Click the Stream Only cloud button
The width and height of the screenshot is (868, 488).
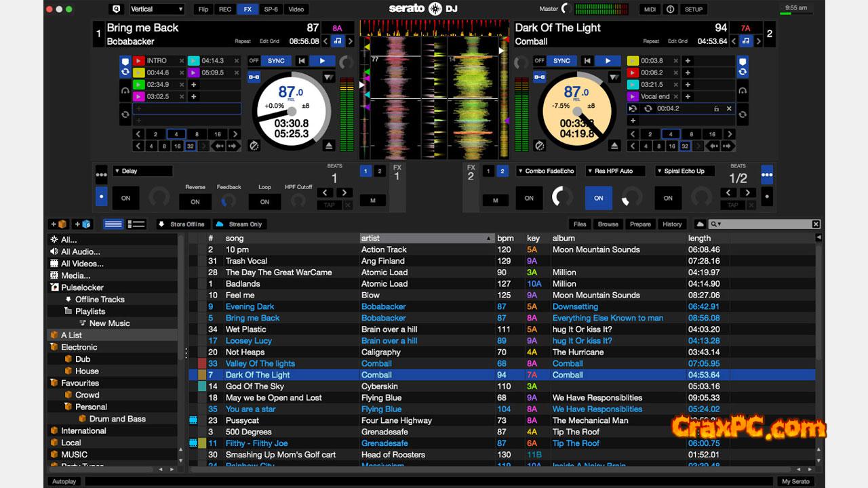click(x=238, y=224)
